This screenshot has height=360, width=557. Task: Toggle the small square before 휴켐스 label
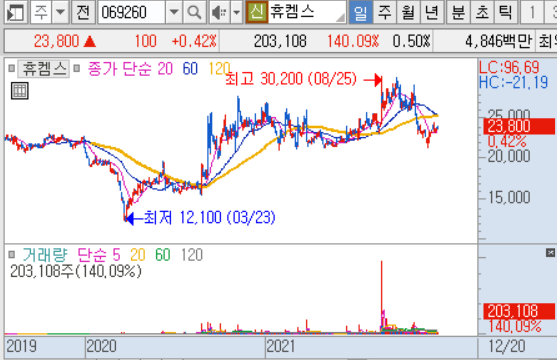coord(11,68)
